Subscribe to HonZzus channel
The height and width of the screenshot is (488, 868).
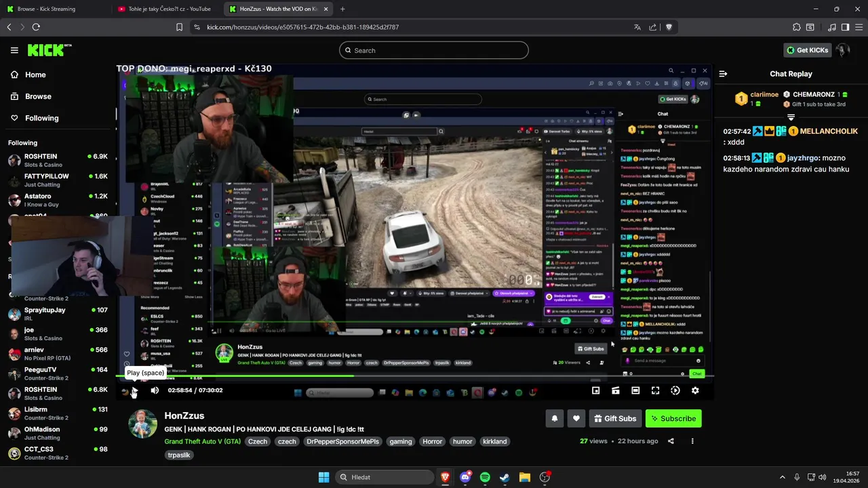pyautogui.click(x=673, y=419)
